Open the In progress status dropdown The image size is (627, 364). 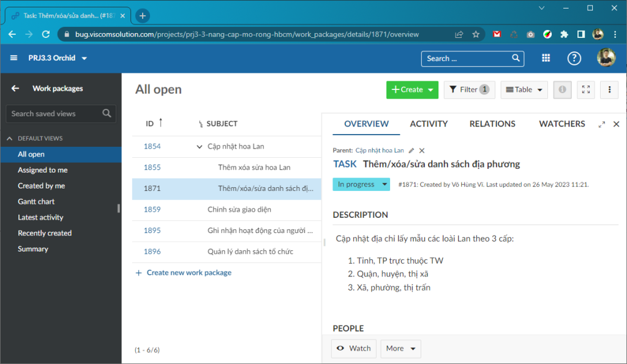(x=361, y=184)
